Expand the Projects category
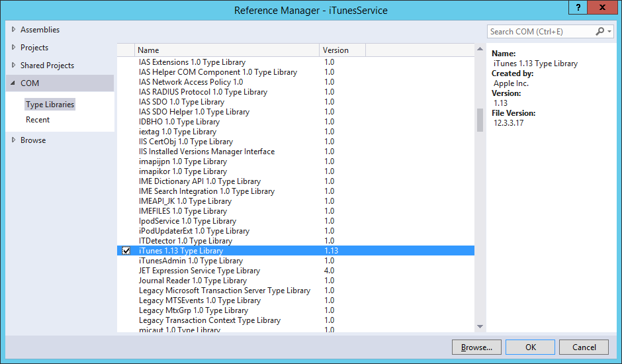The width and height of the screenshot is (622, 364). [x=14, y=48]
